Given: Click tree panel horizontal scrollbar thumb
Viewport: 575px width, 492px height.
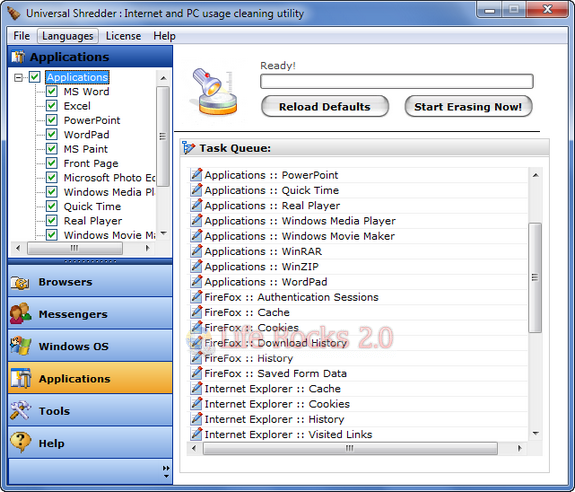Looking at the screenshot, I should [75, 248].
